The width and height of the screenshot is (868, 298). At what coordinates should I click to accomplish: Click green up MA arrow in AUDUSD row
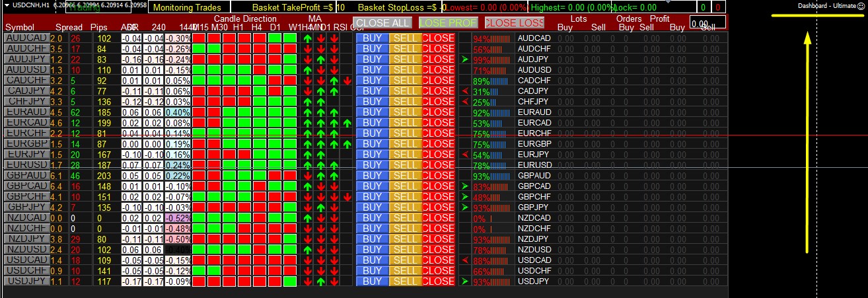[x=307, y=70]
